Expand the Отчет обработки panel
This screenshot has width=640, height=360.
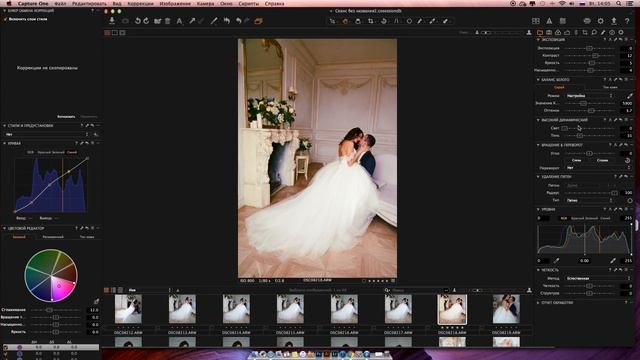click(x=538, y=303)
